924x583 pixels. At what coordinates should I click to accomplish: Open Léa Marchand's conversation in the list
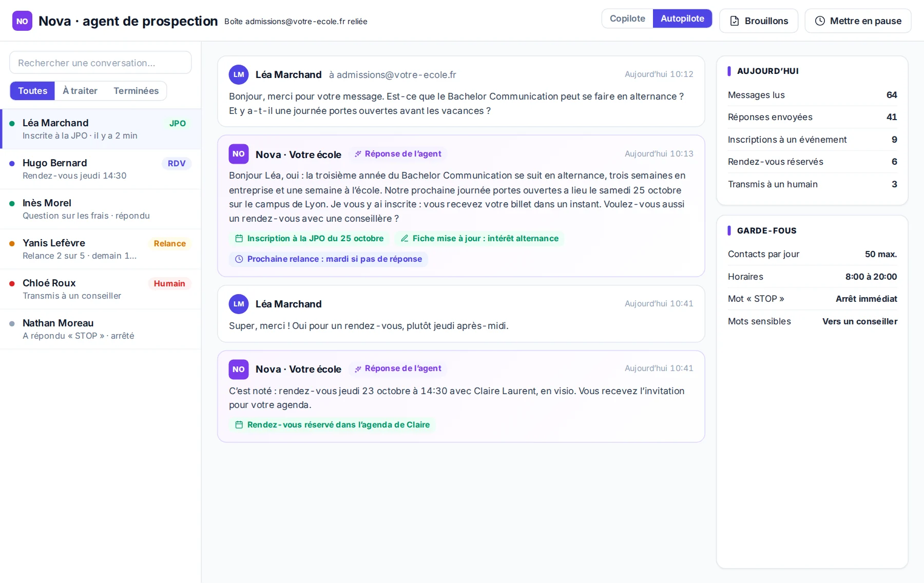[101, 129]
